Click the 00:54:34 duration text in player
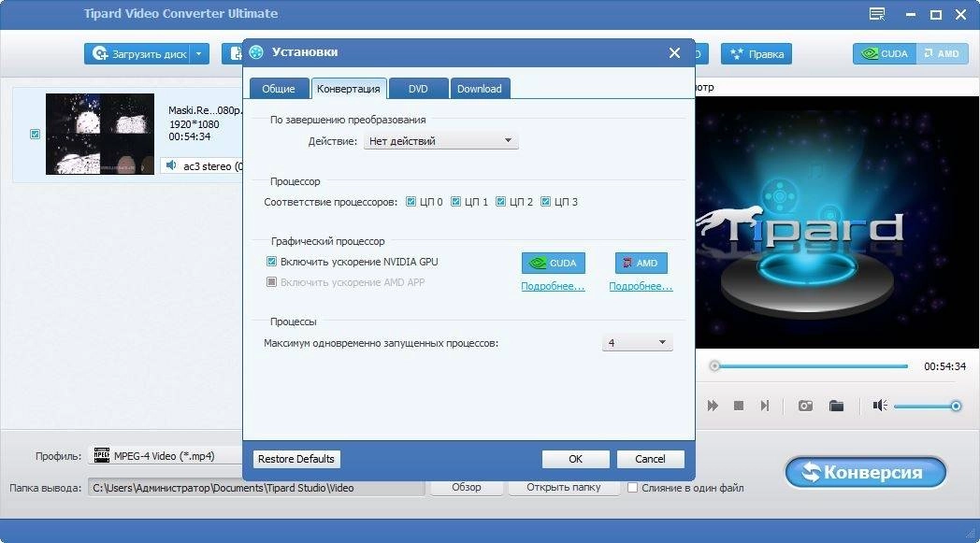 pos(945,366)
